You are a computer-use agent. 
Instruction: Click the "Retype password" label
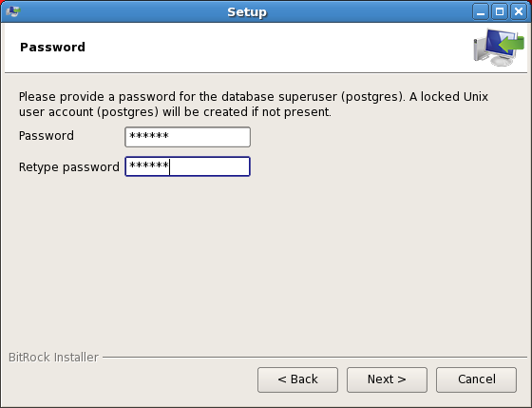pyautogui.click(x=68, y=167)
